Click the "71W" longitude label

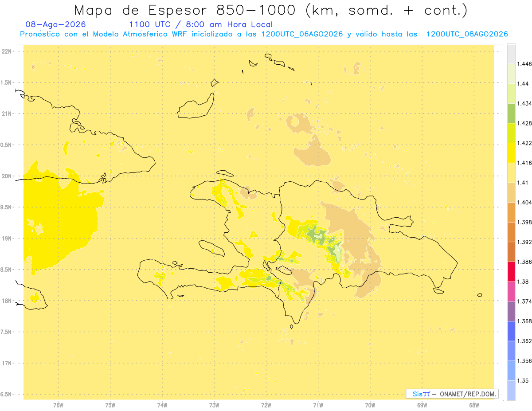pyautogui.click(x=318, y=405)
